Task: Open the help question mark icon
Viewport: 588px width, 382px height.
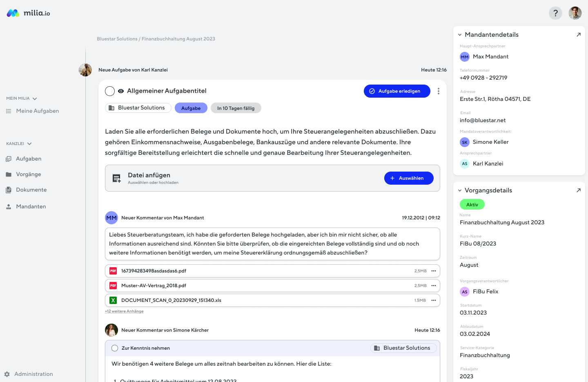Action: tap(555, 13)
